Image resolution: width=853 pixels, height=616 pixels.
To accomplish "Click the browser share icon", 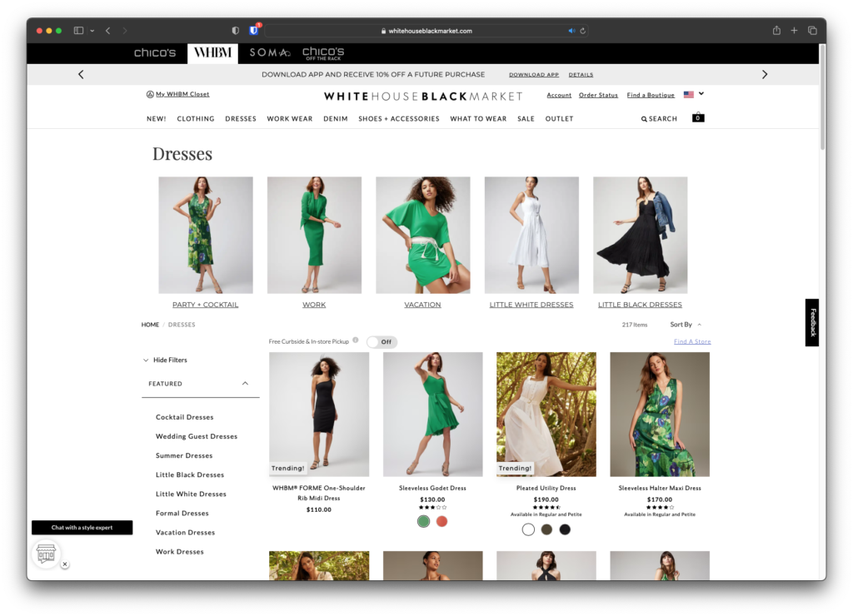I will click(x=776, y=30).
